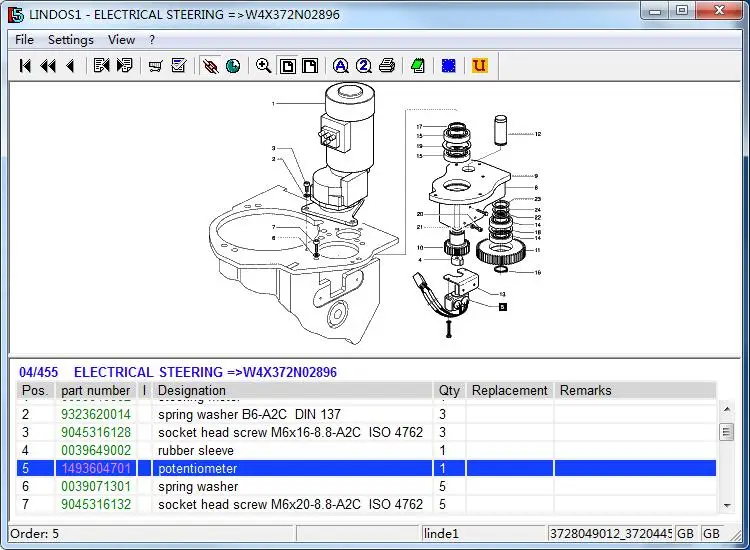The width and height of the screenshot is (750, 550).
Task: Select the spring washer B6-A2C DIN 137 designation
Action: click(249, 414)
